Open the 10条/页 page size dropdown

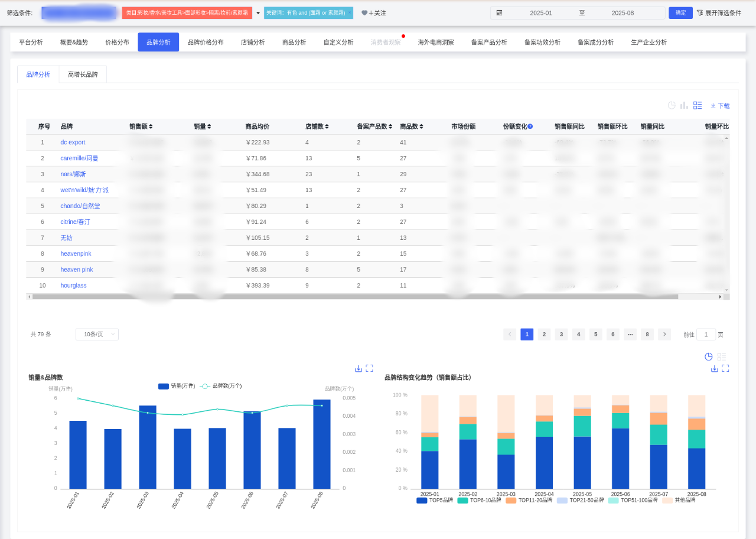point(97,335)
